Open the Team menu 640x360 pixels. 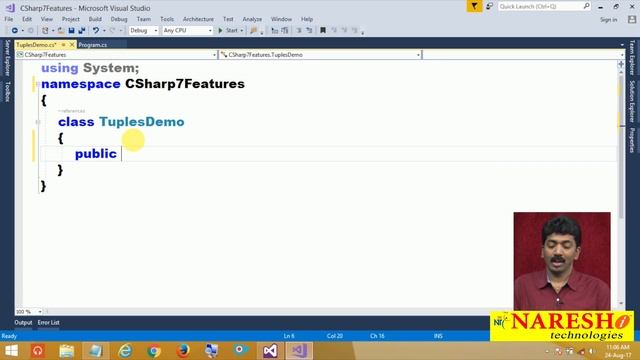(144, 19)
